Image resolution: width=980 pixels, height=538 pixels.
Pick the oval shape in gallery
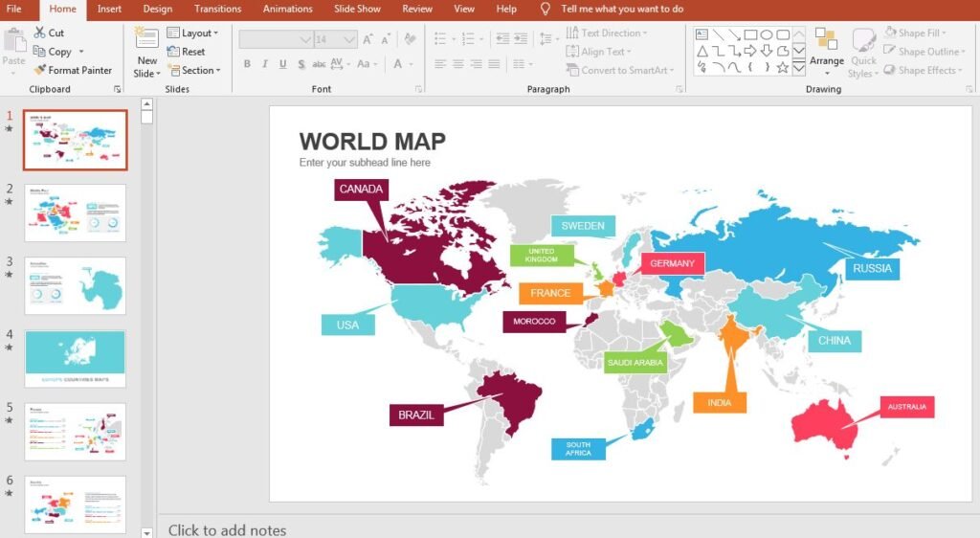[x=767, y=34]
